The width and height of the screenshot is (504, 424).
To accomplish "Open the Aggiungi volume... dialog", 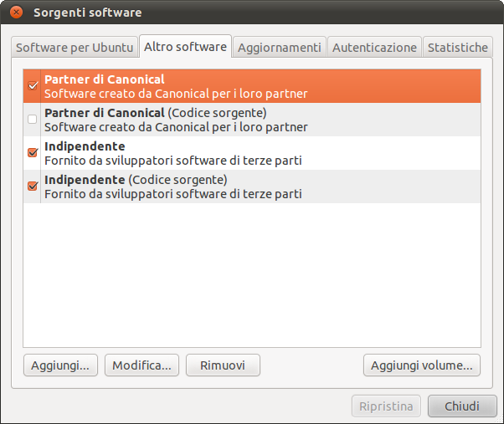I will tap(422, 365).
